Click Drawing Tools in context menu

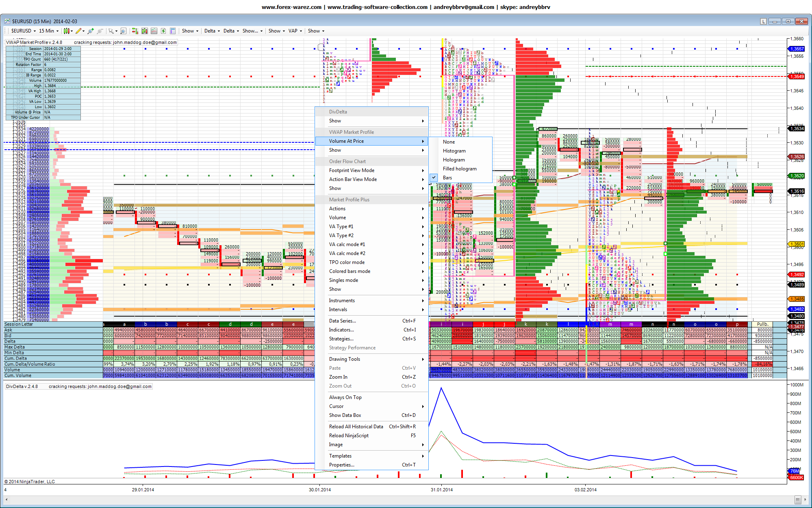(x=344, y=359)
